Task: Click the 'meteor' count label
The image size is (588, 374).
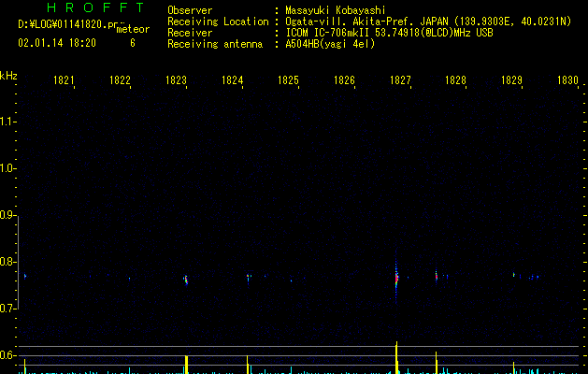Action: tap(133, 29)
